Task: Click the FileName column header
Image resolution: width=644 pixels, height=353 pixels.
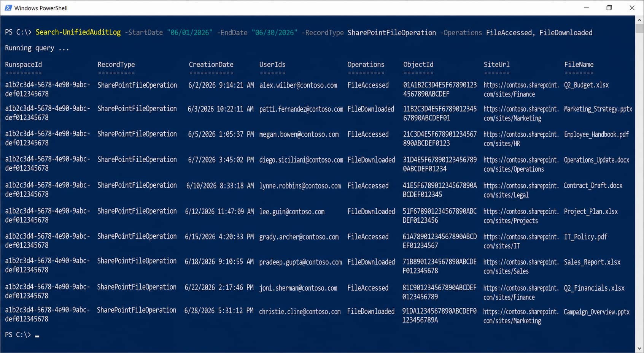Action: 579,65
